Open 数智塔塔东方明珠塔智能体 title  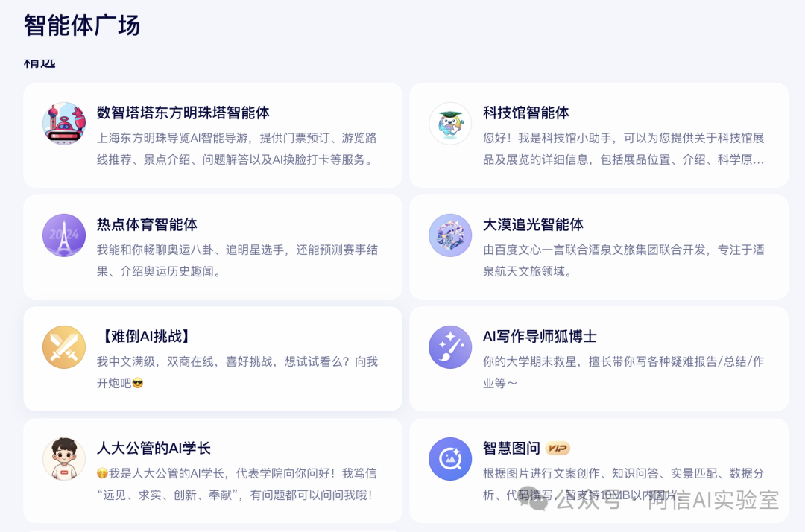click(x=183, y=113)
